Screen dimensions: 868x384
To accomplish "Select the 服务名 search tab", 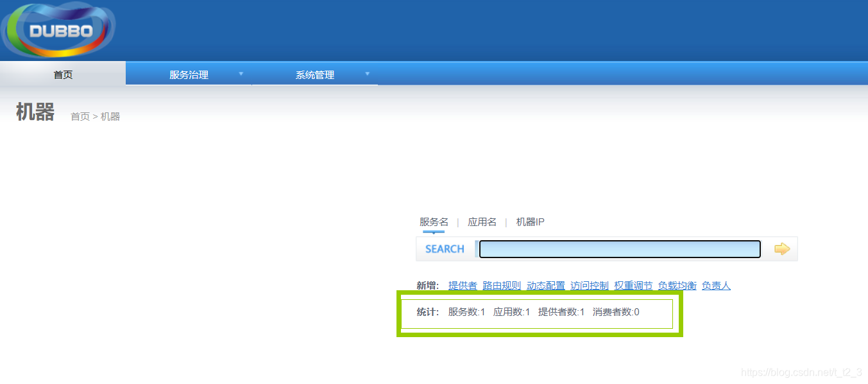I will (434, 222).
